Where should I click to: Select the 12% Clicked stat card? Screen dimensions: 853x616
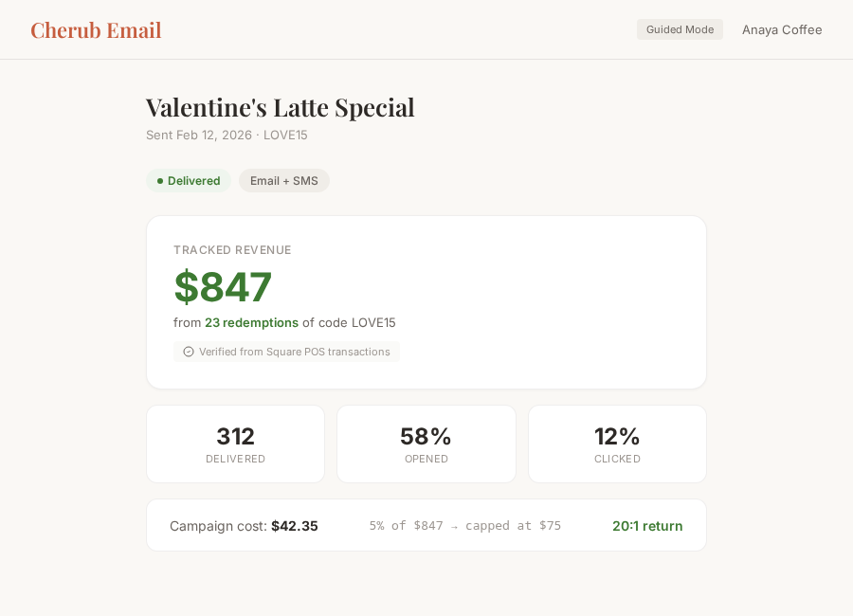pyautogui.click(x=617, y=444)
